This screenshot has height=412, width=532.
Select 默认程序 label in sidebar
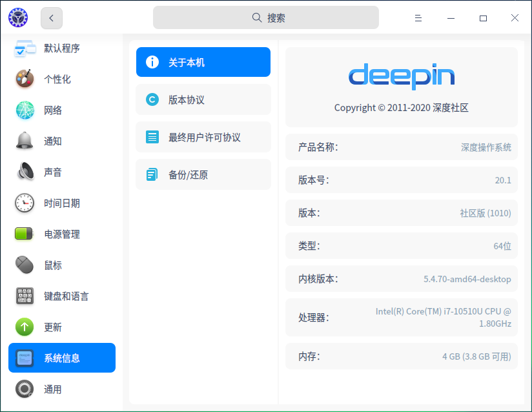62,48
